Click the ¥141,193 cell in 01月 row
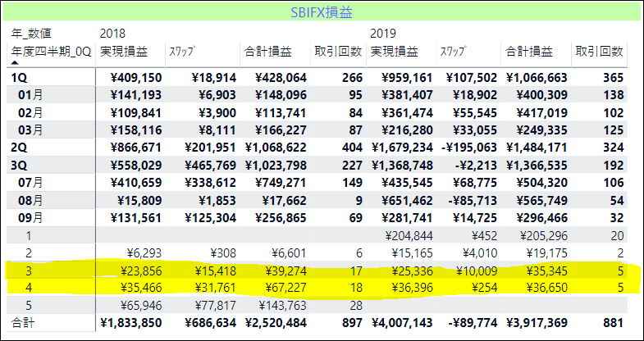 pyautogui.click(x=136, y=95)
